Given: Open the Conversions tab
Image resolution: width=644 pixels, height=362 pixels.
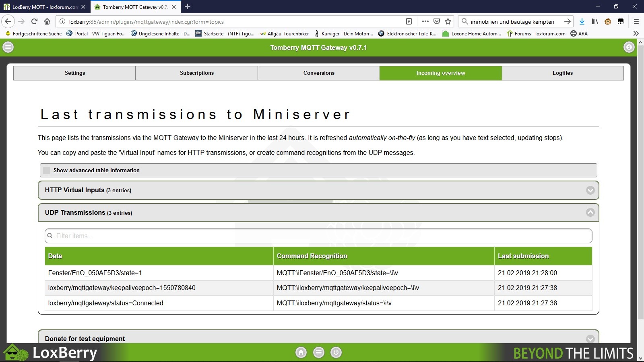Looking at the screenshot, I should pyautogui.click(x=319, y=73).
